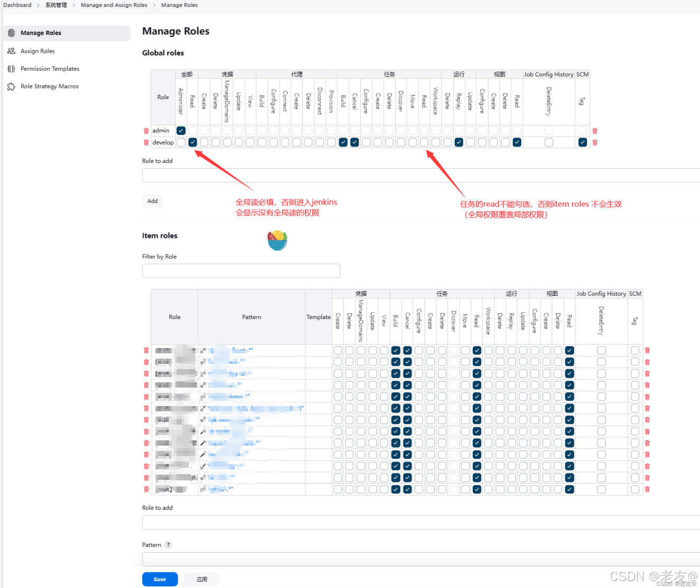Screen dimensions: 700x588
Task: Click the Assign Roles people icon
Action: [11, 51]
